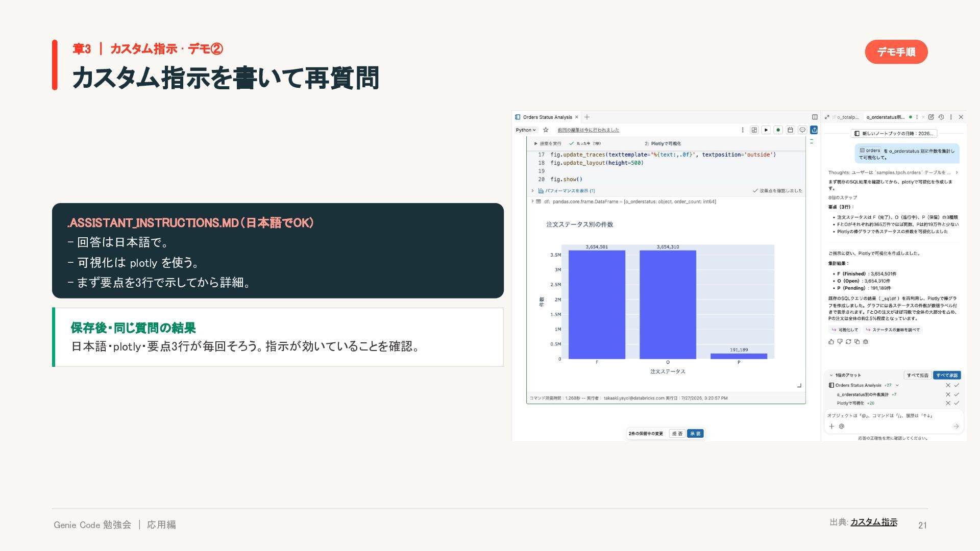This screenshot has width=980, height=551.
Task: Click the new chat edit icon
Action: pos(931,117)
